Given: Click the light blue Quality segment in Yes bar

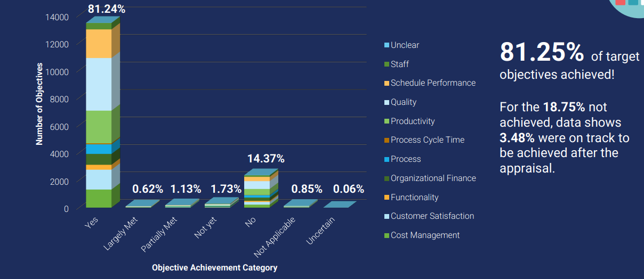Looking at the screenshot, I should (99, 84).
